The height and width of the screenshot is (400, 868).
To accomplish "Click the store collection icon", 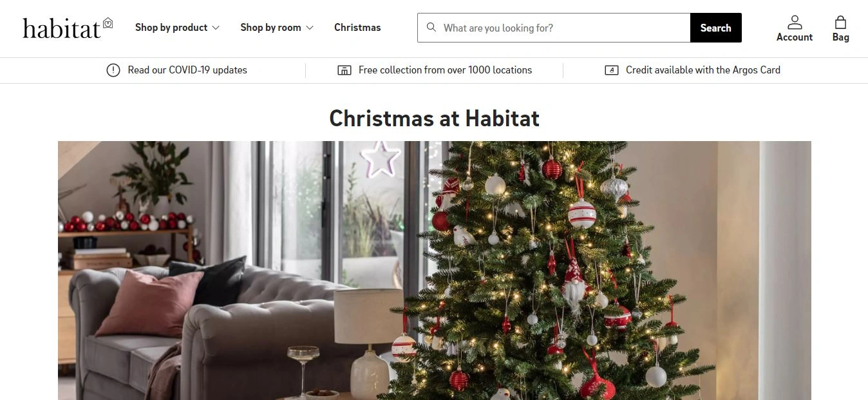I will pyautogui.click(x=344, y=70).
